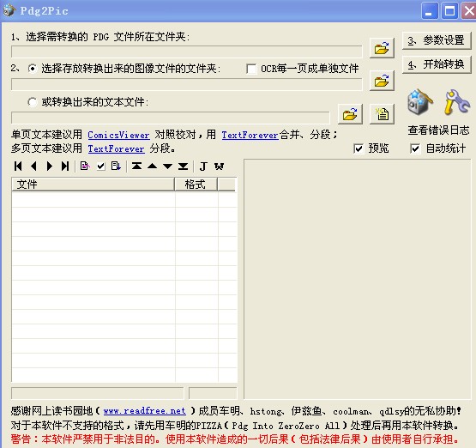This screenshot has width=476, height=448.
Task: Toggle the 预览 preview checkbox
Action: (x=359, y=148)
